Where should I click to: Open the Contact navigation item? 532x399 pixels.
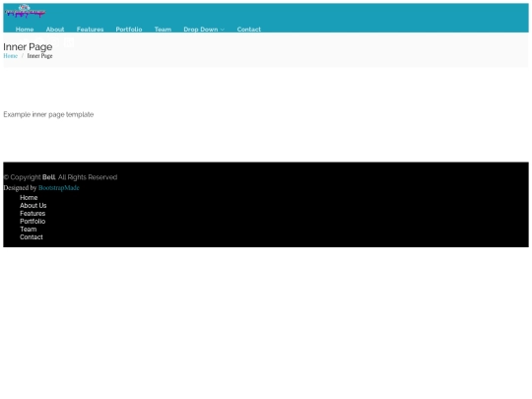pyautogui.click(x=248, y=30)
